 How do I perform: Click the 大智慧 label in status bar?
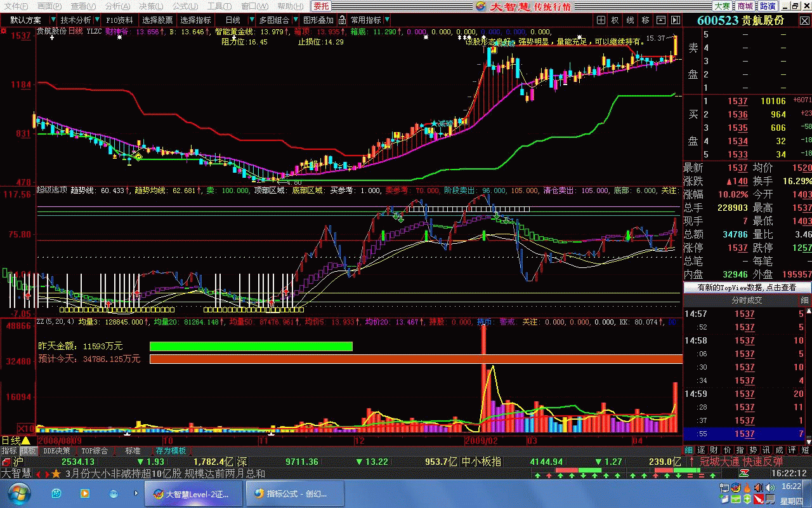click(x=16, y=474)
